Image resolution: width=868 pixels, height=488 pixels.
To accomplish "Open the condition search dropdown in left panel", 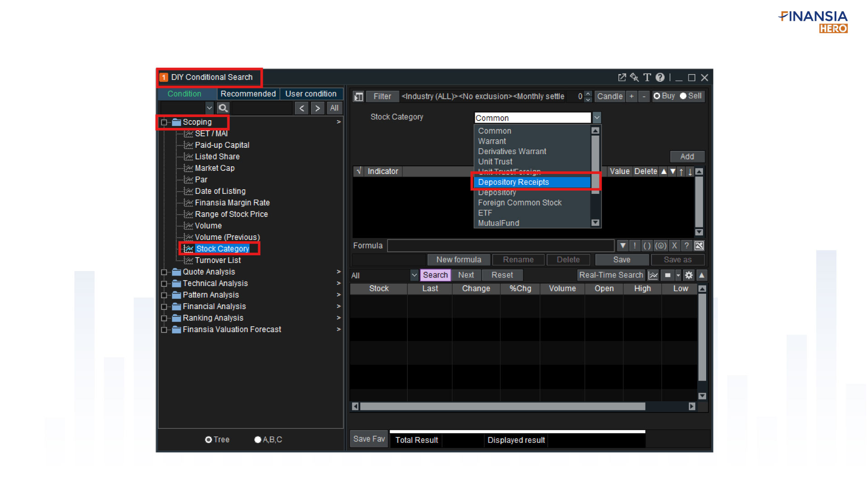I will tap(209, 108).
